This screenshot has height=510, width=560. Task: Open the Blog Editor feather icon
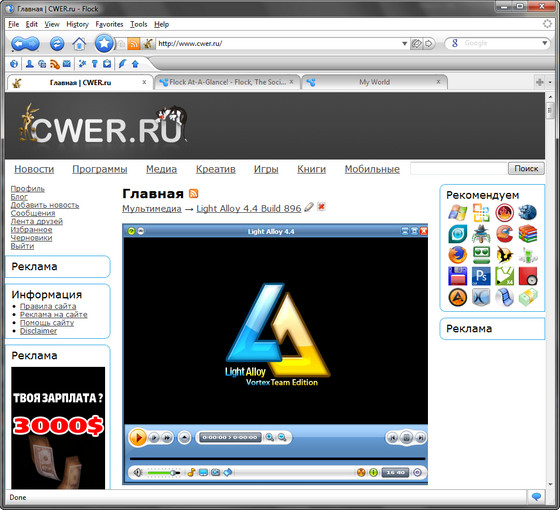[122, 64]
